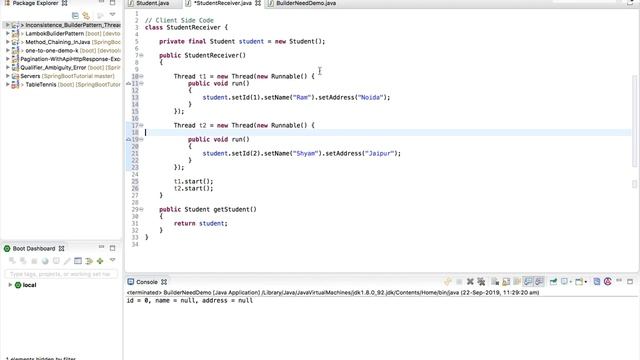
Task: Collapse the StudentReceiver constructor fold at line 7
Action: tap(141, 56)
